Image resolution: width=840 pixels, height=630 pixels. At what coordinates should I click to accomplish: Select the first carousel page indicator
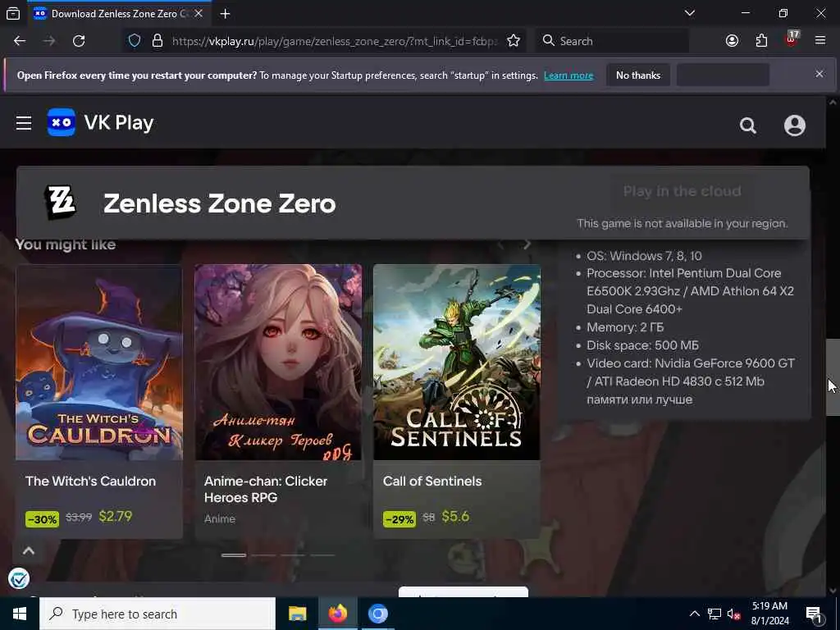tap(234, 555)
